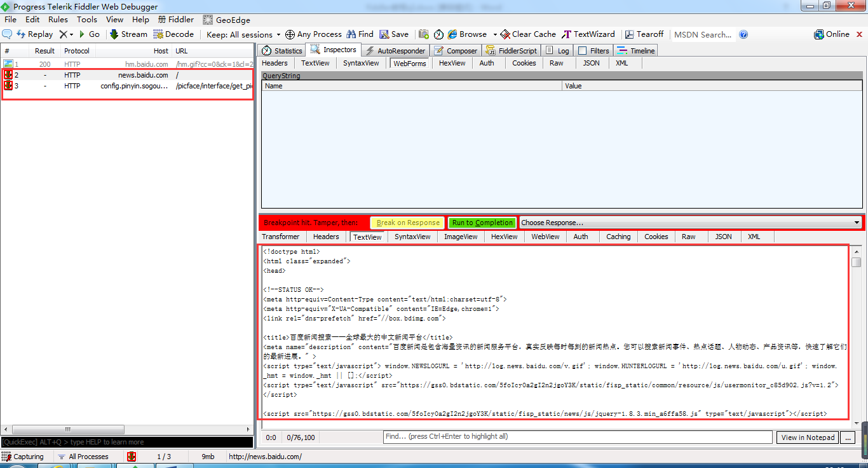Image resolution: width=868 pixels, height=468 pixels.
Task: Click the status bar breakpoint icon
Action: point(132,457)
